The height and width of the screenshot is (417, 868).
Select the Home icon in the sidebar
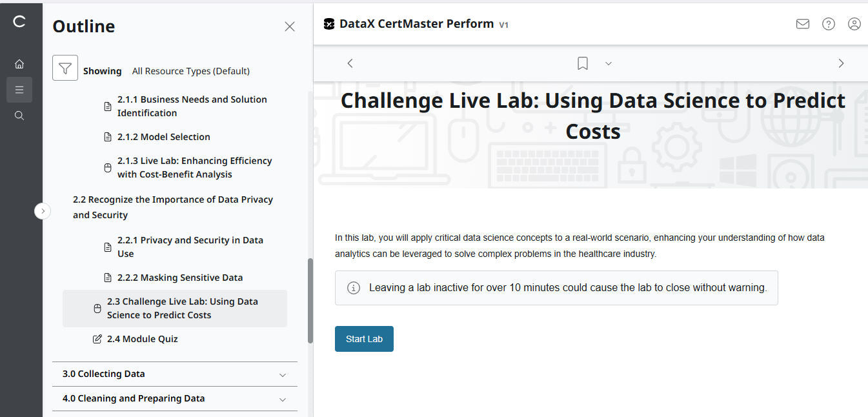point(19,63)
